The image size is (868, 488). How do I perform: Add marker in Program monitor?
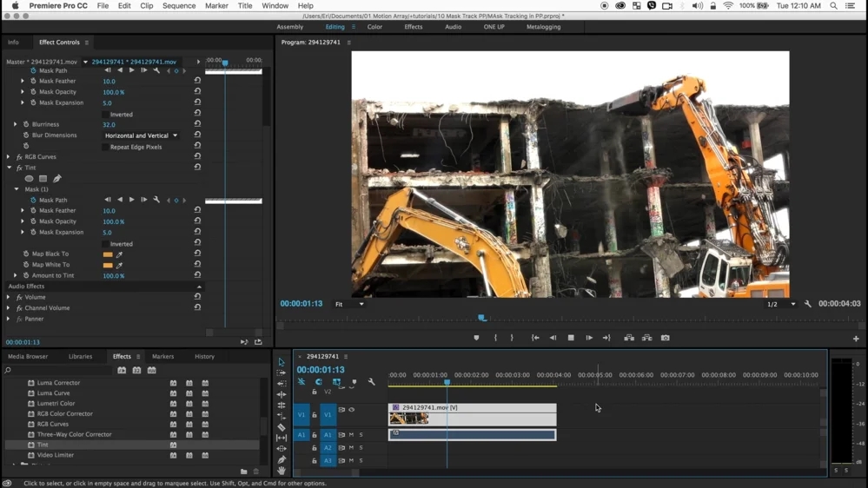tap(476, 338)
